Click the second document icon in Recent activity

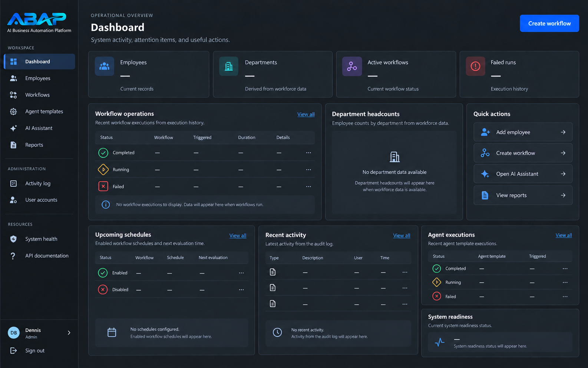[x=272, y=287]
